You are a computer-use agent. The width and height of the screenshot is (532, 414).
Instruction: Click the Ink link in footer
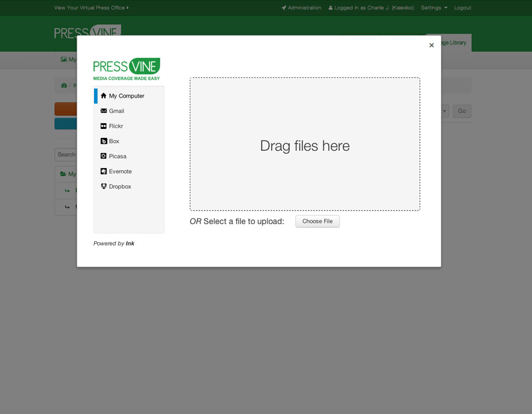pos(130,244)
